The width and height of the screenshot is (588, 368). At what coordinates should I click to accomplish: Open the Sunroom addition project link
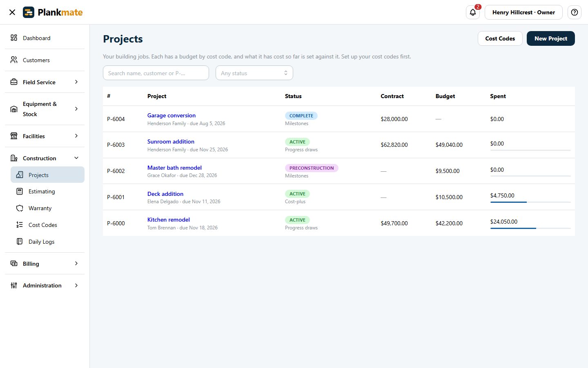tap(171, 141)
